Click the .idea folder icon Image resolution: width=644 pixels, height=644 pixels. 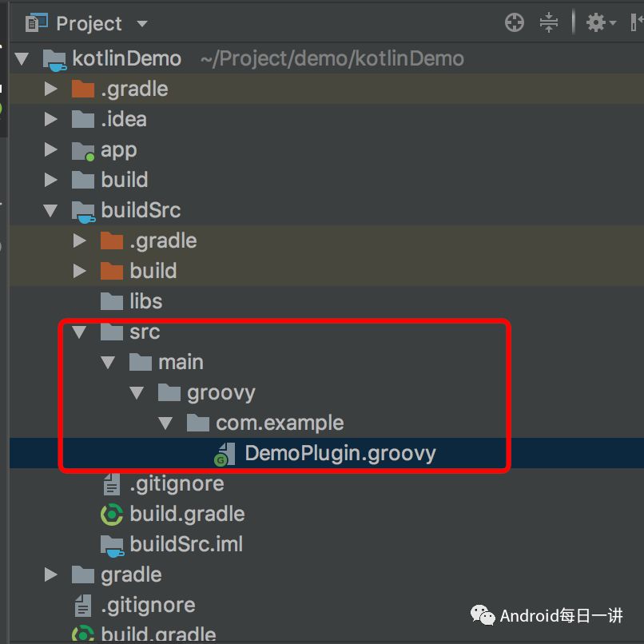pos(83,119)
